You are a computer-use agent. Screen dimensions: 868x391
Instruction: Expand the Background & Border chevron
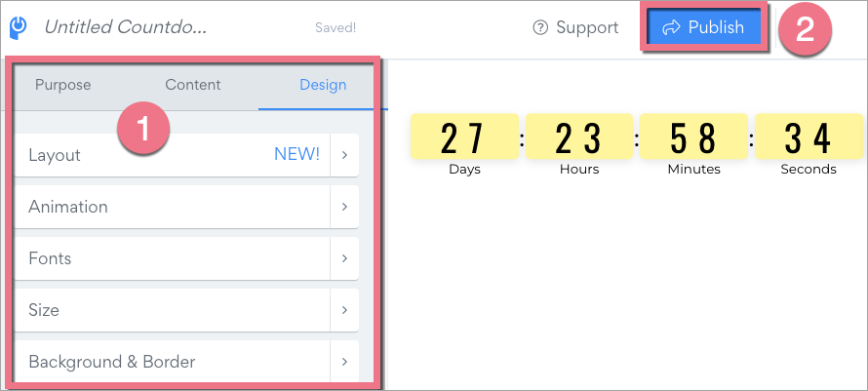point(344,362)
